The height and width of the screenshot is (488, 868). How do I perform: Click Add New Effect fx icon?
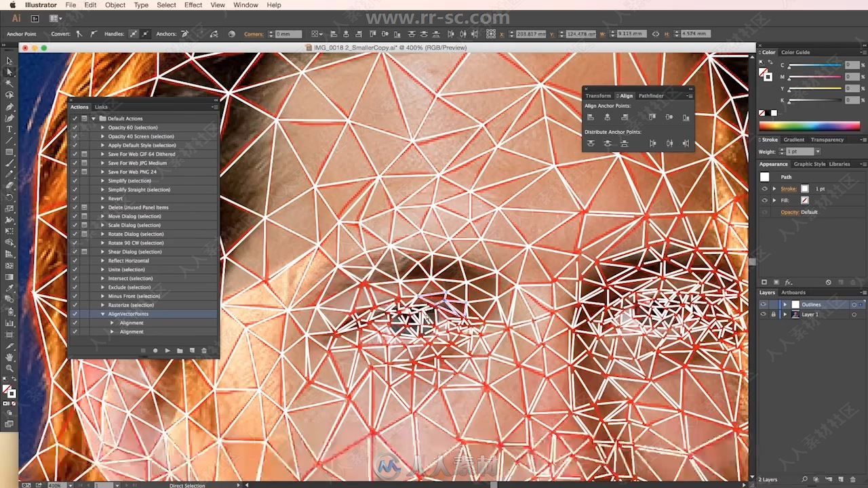(x=789, y=282)
